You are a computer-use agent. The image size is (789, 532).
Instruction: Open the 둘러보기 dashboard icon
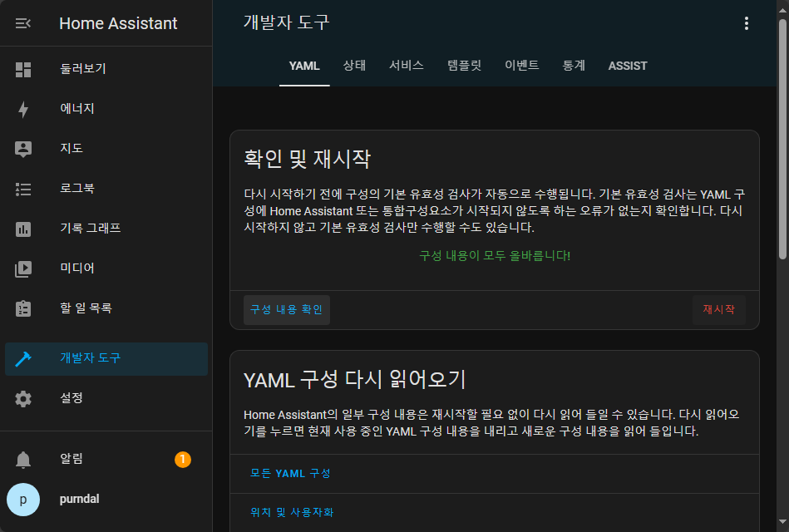(23, 70)
